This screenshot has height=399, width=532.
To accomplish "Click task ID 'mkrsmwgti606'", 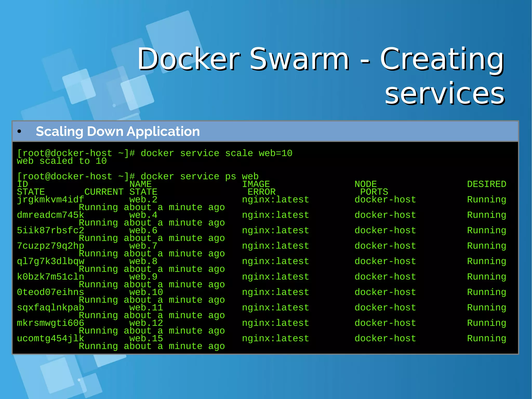I will click(x=50, y=323).
